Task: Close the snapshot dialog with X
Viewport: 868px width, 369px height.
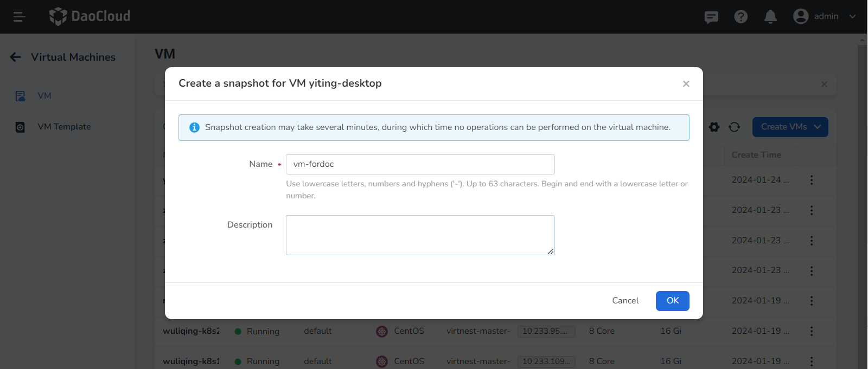Action: [x=686, y=84]
